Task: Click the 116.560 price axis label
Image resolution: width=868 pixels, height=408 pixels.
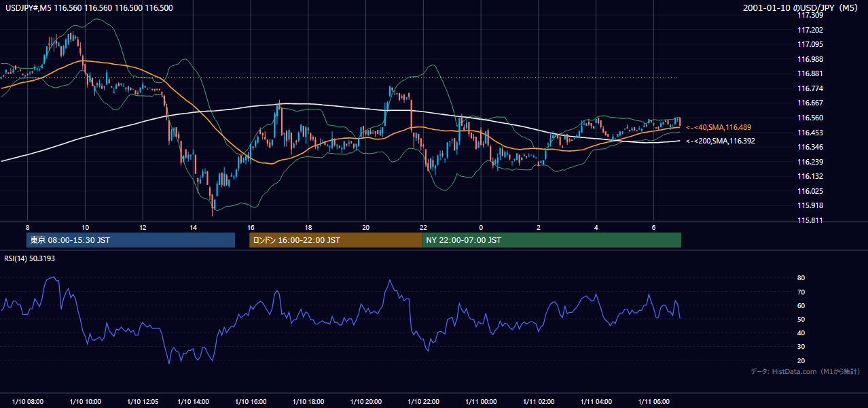Action: [x=810, y=118]
